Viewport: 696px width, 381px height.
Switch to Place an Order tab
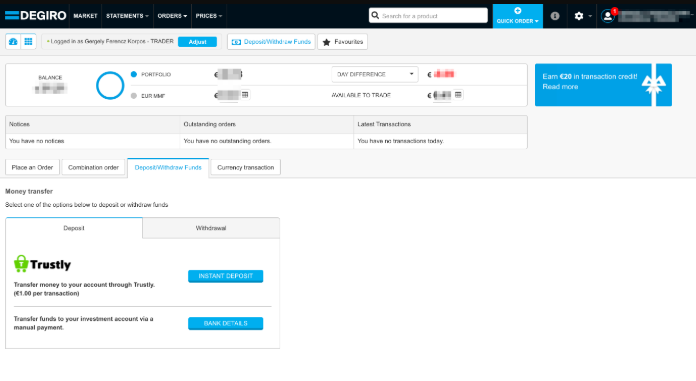coord(32,167)
